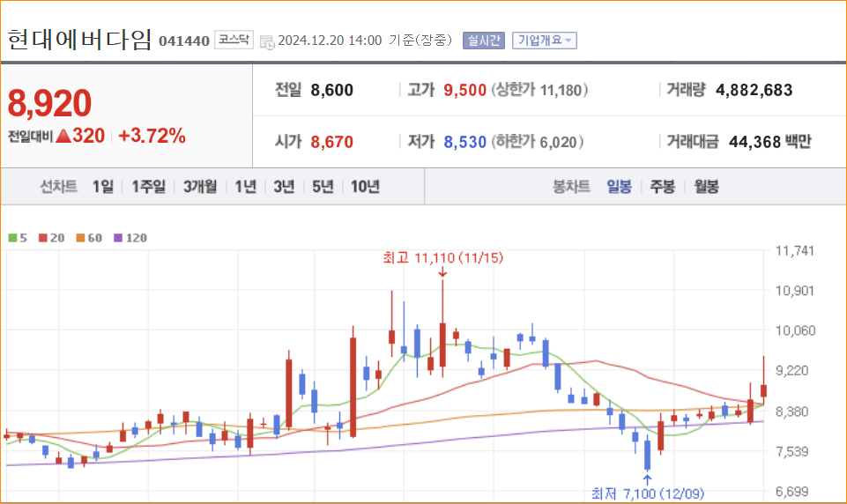Image resolution: width=847 pixels, height=504 pixels.
Task: Click the change percentage +3.72%
Action: [152, 136]
